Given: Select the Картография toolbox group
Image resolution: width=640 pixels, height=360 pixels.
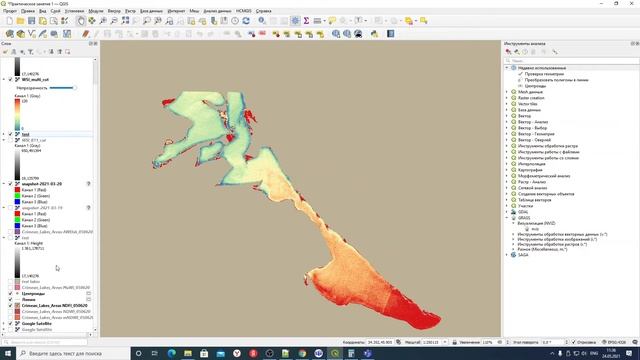Looking at the screenshot, I should point(530,170).
